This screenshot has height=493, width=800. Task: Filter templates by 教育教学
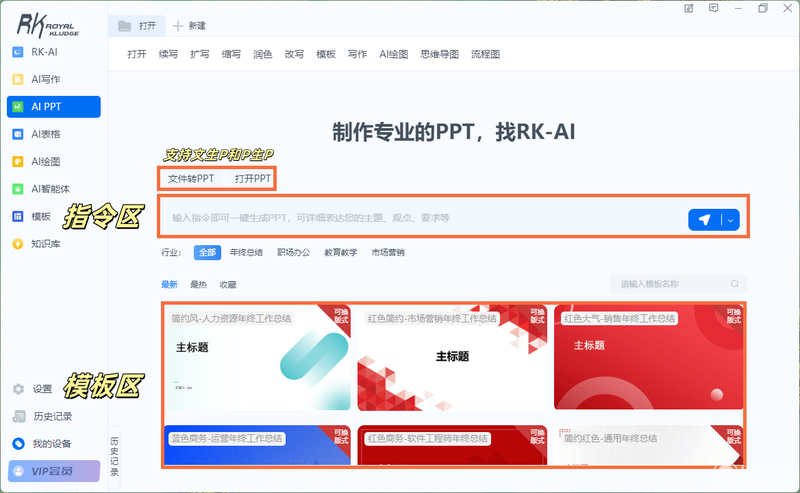341,252
